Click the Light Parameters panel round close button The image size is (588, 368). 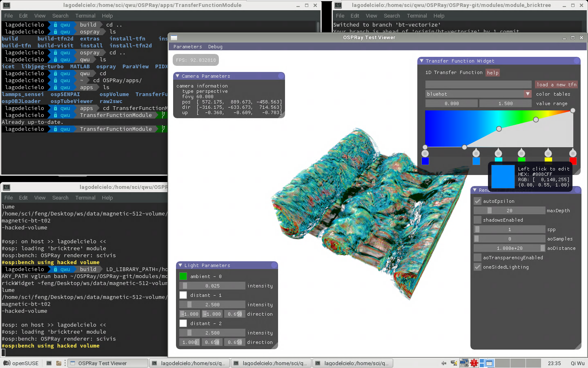[x=274, y=265]
